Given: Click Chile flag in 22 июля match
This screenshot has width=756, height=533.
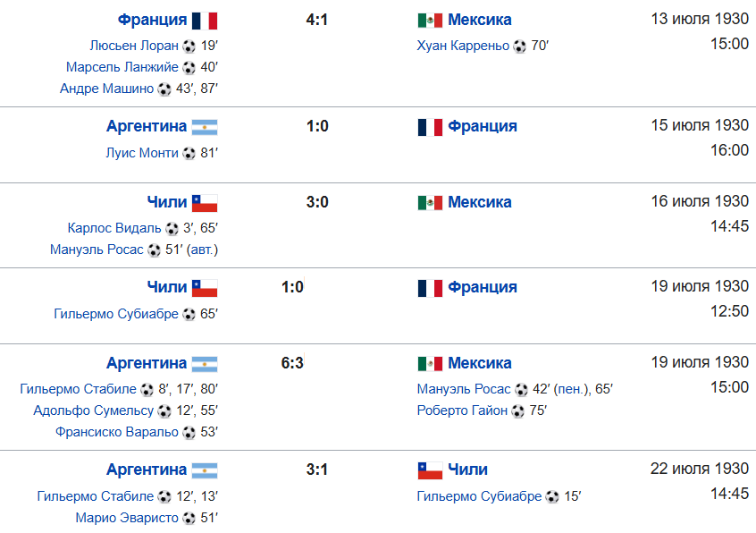Looking at the screenshot, I should (x=430, y=470).
